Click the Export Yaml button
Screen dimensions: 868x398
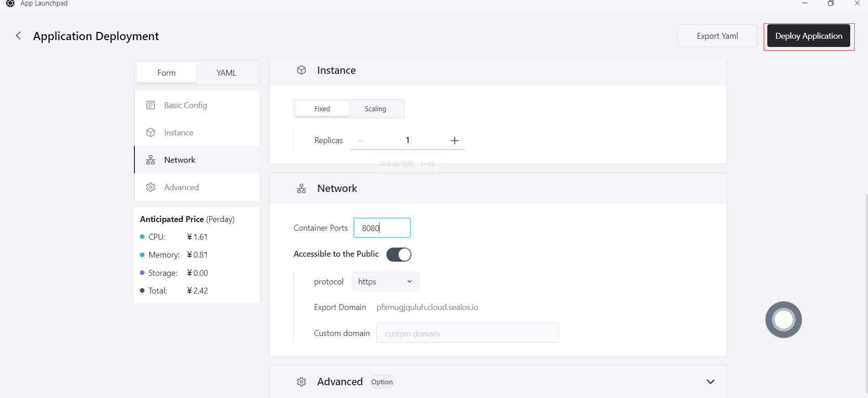[x=717, y=36]
